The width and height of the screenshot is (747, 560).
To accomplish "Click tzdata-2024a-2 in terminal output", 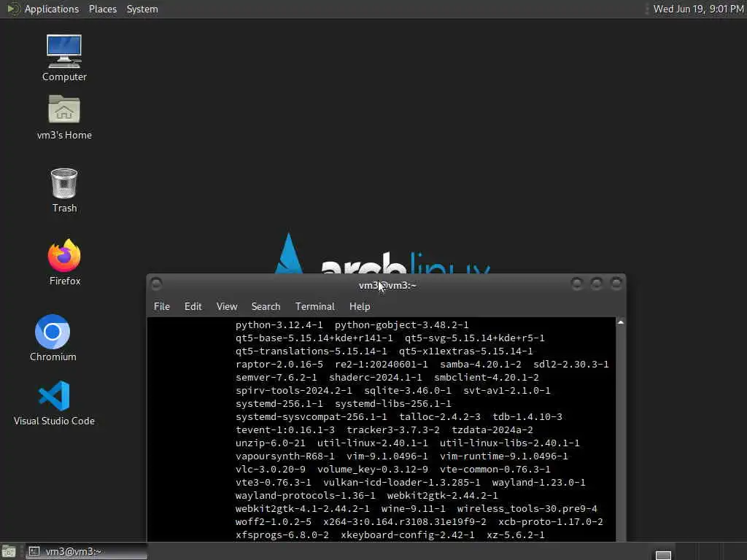I will [x=492, y=429].
